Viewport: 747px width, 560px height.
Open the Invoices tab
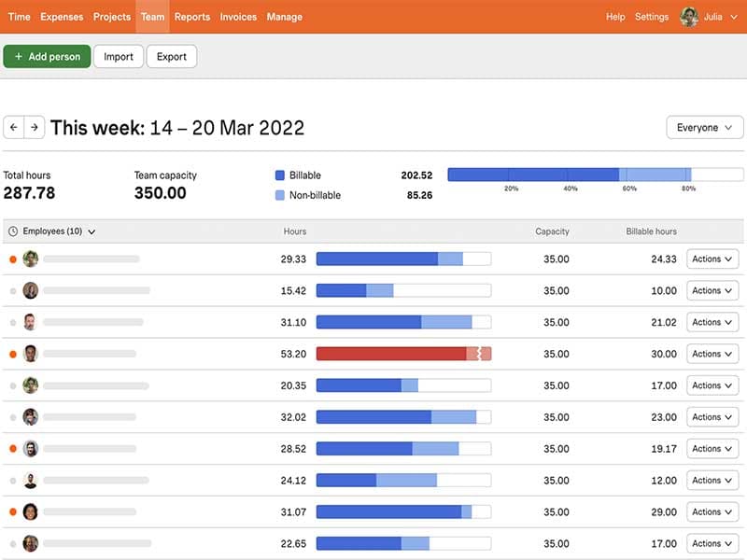(x=239, y=17)
